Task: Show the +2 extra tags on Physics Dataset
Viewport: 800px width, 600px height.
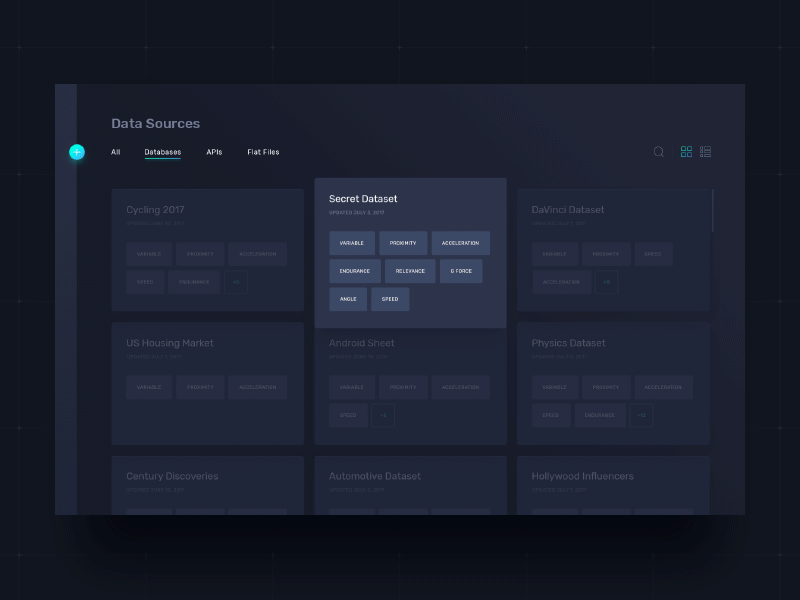Action: coord(641,415)
